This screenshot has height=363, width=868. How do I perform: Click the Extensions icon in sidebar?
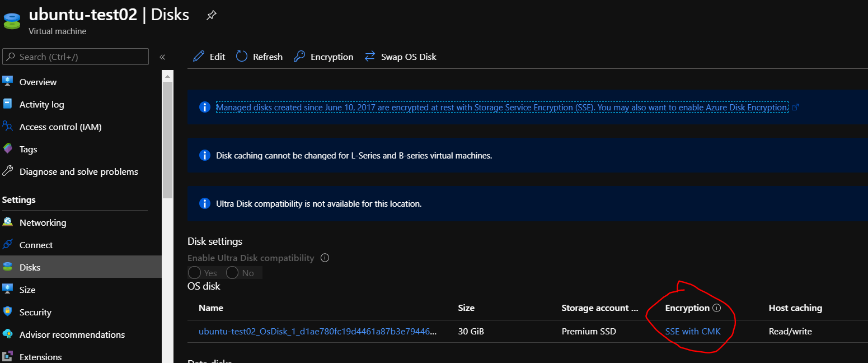tap(7, 356)
